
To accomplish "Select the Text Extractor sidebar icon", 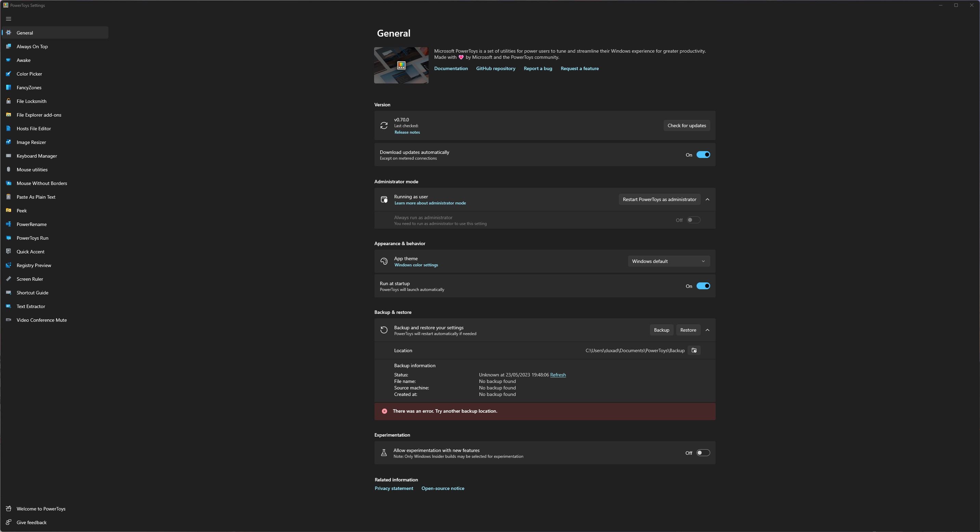I will pyautogui.click(x=8, y=306).
